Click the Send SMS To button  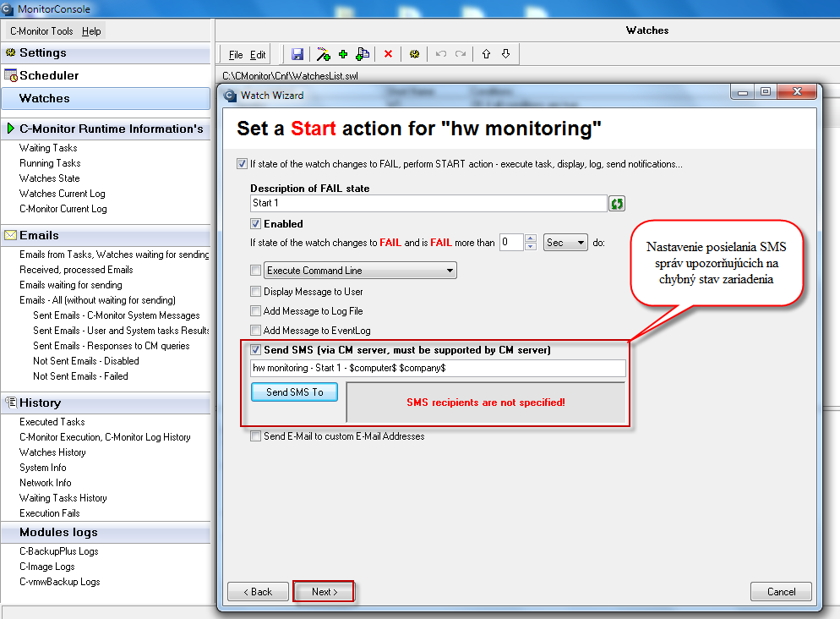pyautogui.click(x=294, y=392)
